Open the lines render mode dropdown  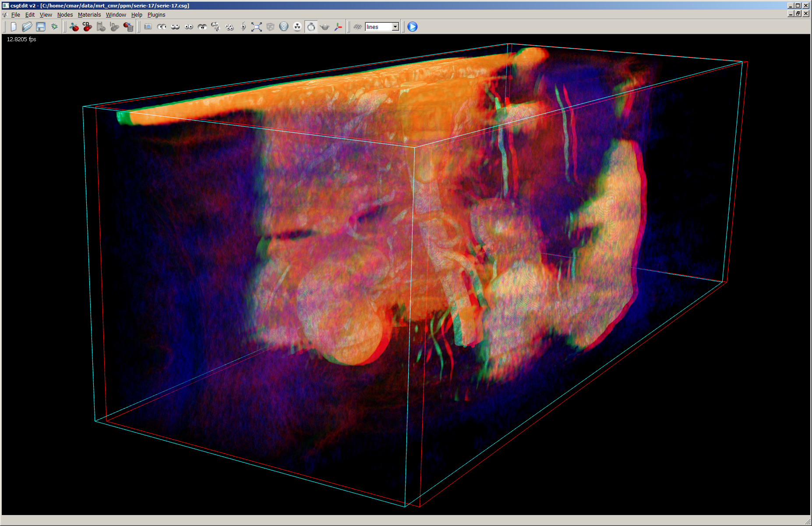pyautogui.click(x=395, y=27)
